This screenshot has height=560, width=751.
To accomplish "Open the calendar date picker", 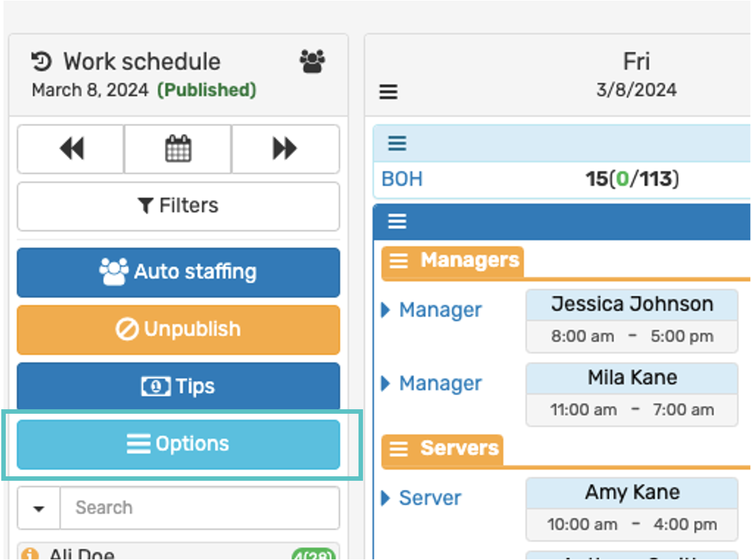I will (178, 148).
